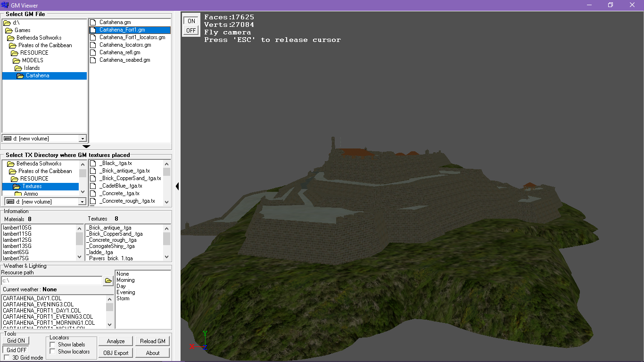644x362 pixels.
Task: Click the _Brick_antique_.tga.tx file icon
Action: coord(93,171)
